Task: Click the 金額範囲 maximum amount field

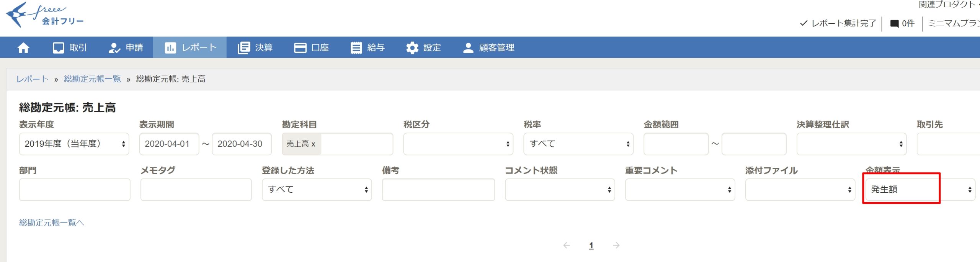Action: pos(754,144)
